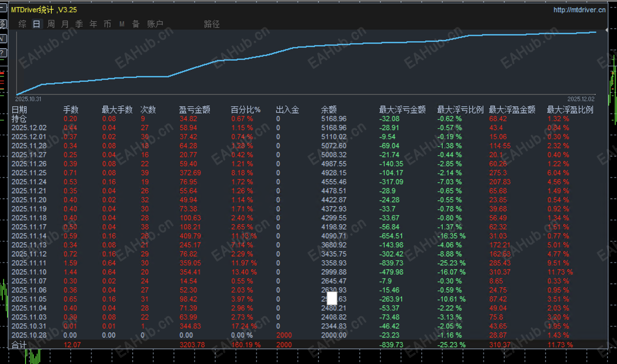
Task: Switch to the 综 summary tab
Action: pyautogui.click(x=22, y=24)
